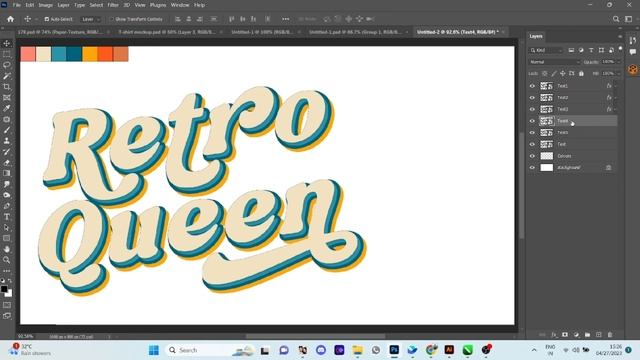Click the add layer mask icon
This screenshot has height=360, width=640.
coord(565,335)
